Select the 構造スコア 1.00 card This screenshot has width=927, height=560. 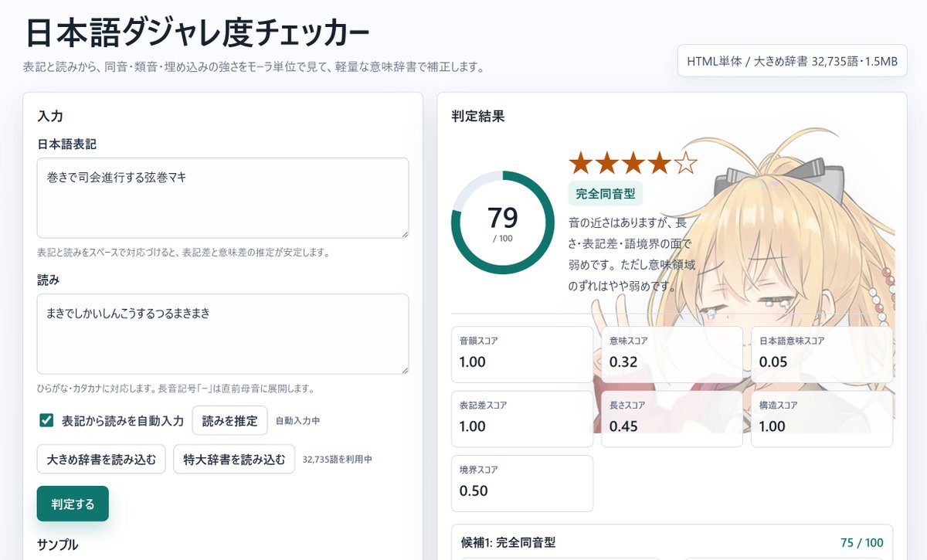(822, 419)
